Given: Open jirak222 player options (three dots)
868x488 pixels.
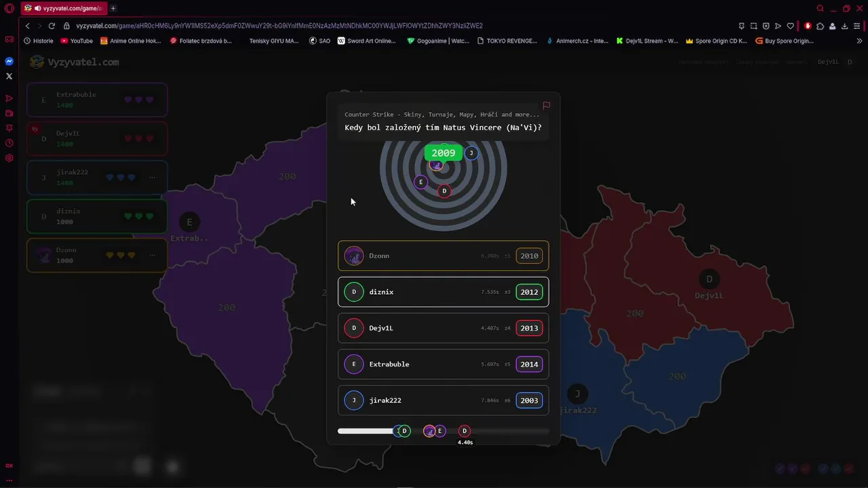Looking at the screenshot, I should click(152, 178).
